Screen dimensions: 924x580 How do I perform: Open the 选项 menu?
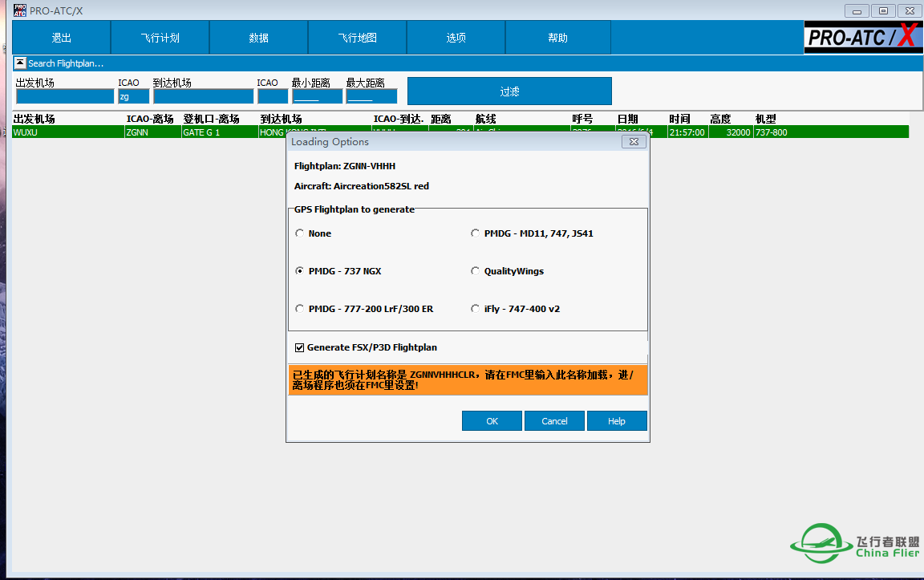pos(456,38)
